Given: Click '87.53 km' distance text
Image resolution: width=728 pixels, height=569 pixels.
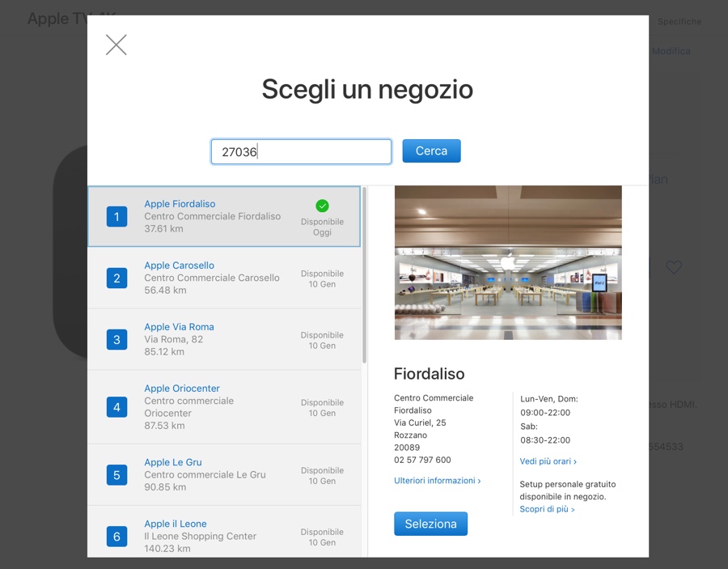Looking at the screenshot, I should point(164,426).
